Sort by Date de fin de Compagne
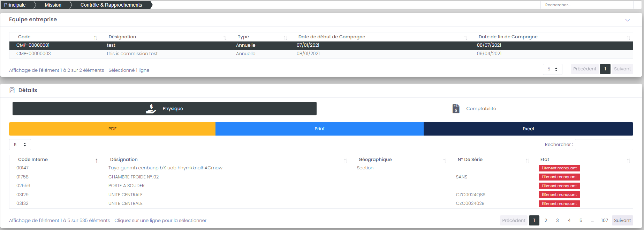Image resolution: width=644 pixels, height=230 pixels. 628,38
